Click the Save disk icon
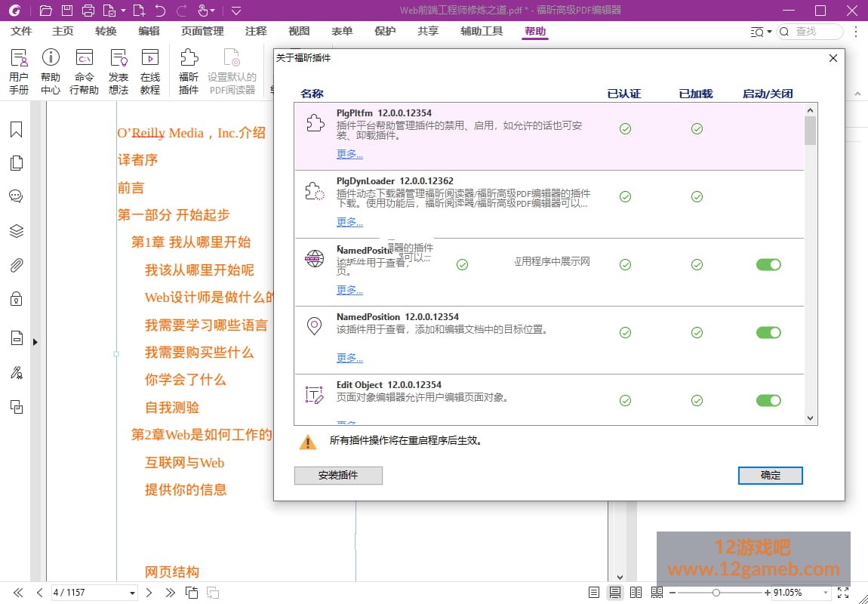 click(66, 10)
